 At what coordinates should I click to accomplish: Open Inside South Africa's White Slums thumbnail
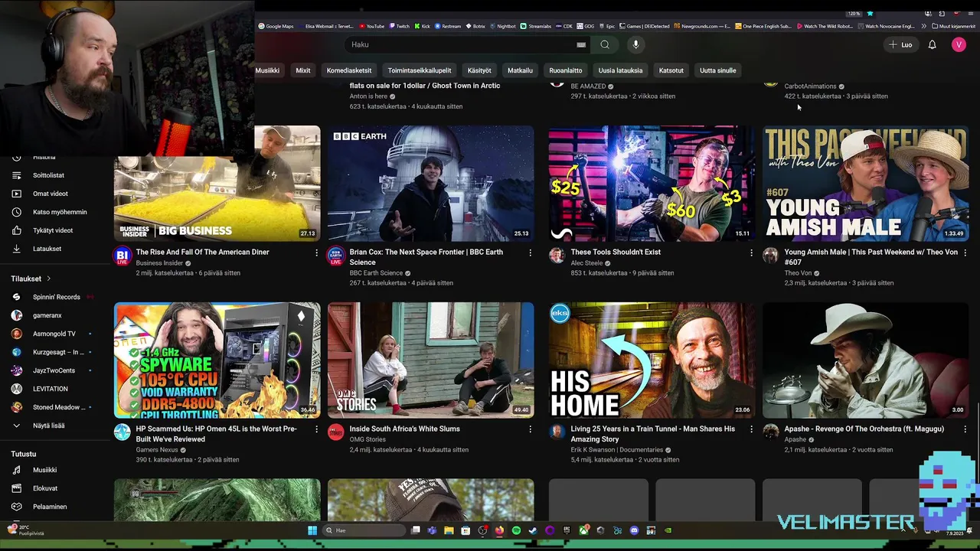click(431, 360)
